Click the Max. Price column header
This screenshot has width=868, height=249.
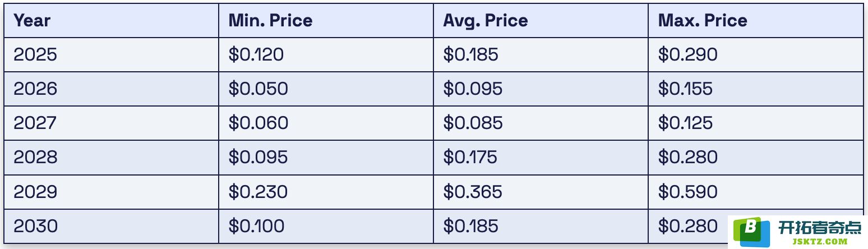756,21
